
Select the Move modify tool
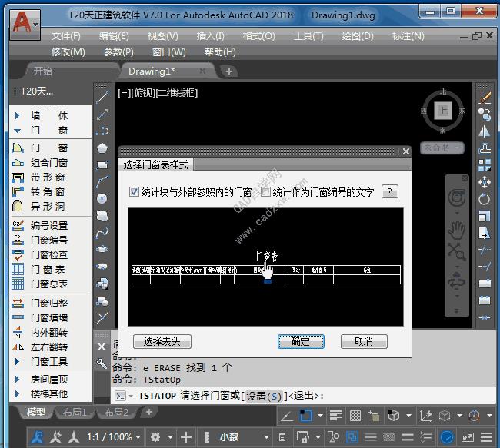(x=485, y=182)
